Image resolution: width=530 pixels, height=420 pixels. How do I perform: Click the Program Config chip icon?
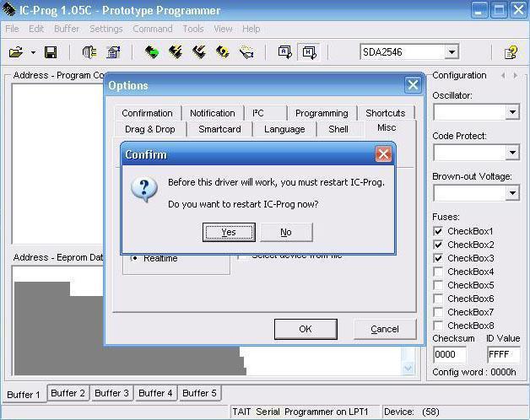click(199, 52)
